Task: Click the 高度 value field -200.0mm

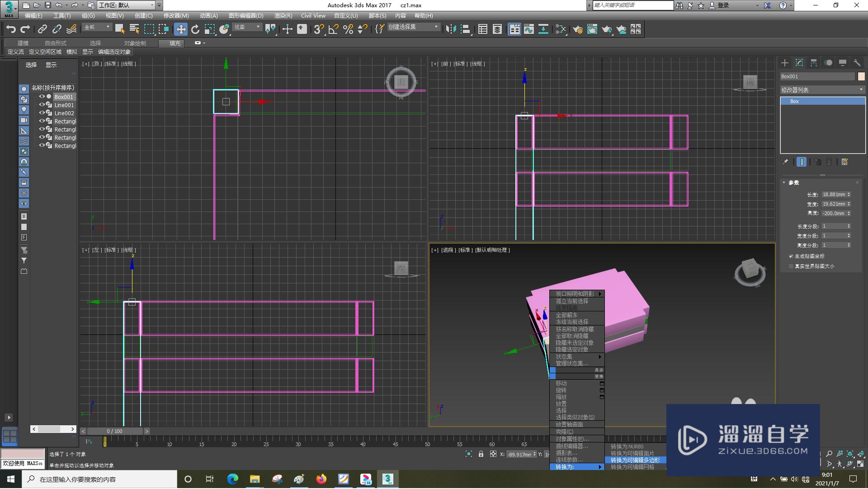Action: (833, 213)
